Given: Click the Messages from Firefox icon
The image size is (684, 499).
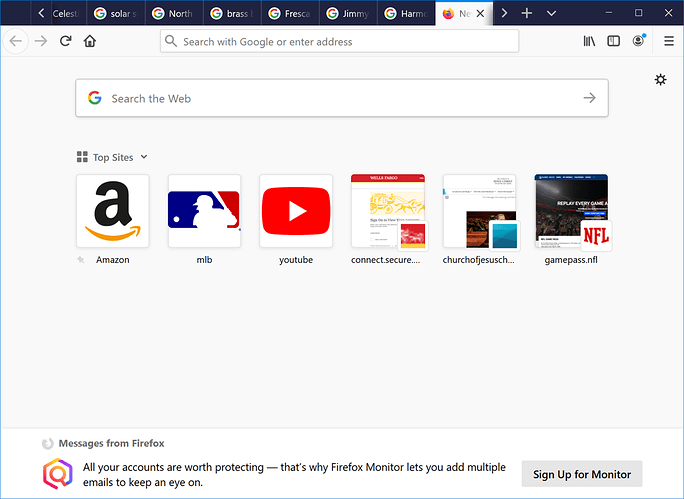Looking at the screenshot, I should (47, 444).
